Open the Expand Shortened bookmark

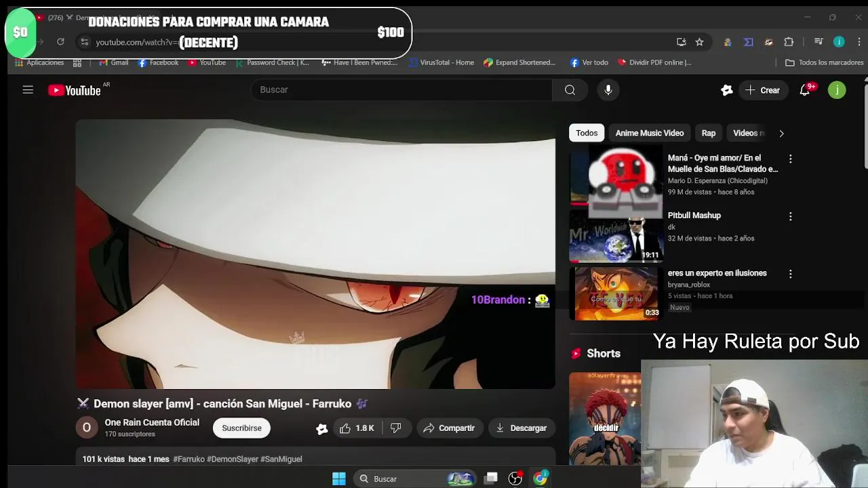click(x=519, y=62)
